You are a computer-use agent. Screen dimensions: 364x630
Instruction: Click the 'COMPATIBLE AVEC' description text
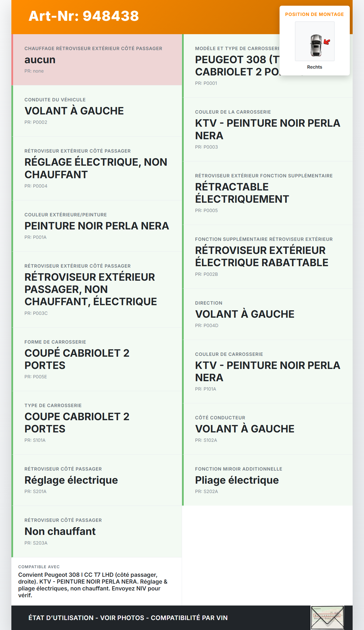click(93, 585)
